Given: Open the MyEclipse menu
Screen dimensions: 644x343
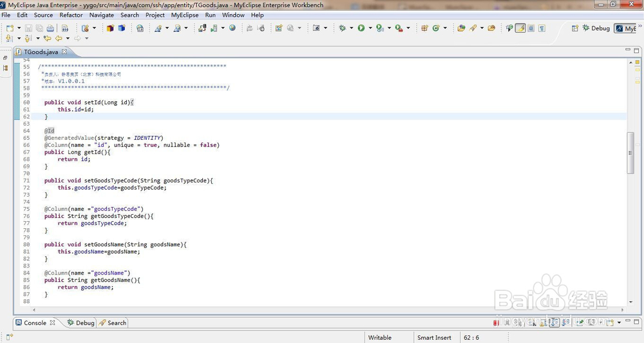Looking at the screenshot, I should pyautogui.click(x=185, y=15).
